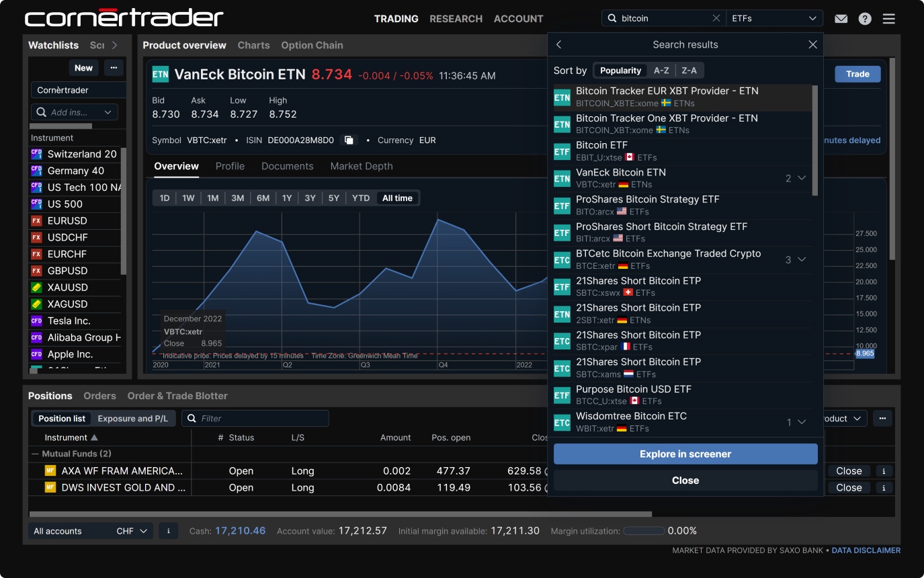Expand BTCetc Bitcoin Exchange Traded Crypto listings
924x578 pixels.
[x=802, y=259]
